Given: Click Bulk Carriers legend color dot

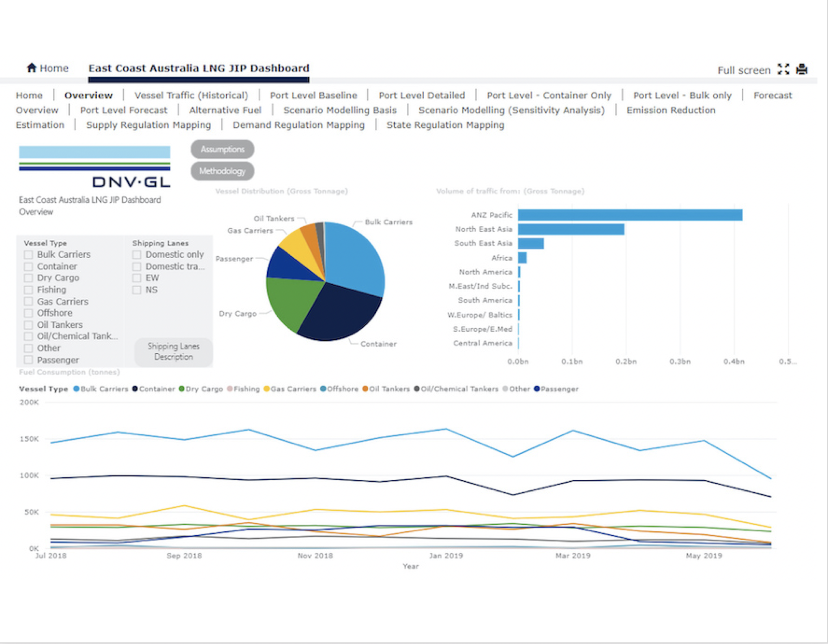Looking at the screenshot, I should pos(76,389).
